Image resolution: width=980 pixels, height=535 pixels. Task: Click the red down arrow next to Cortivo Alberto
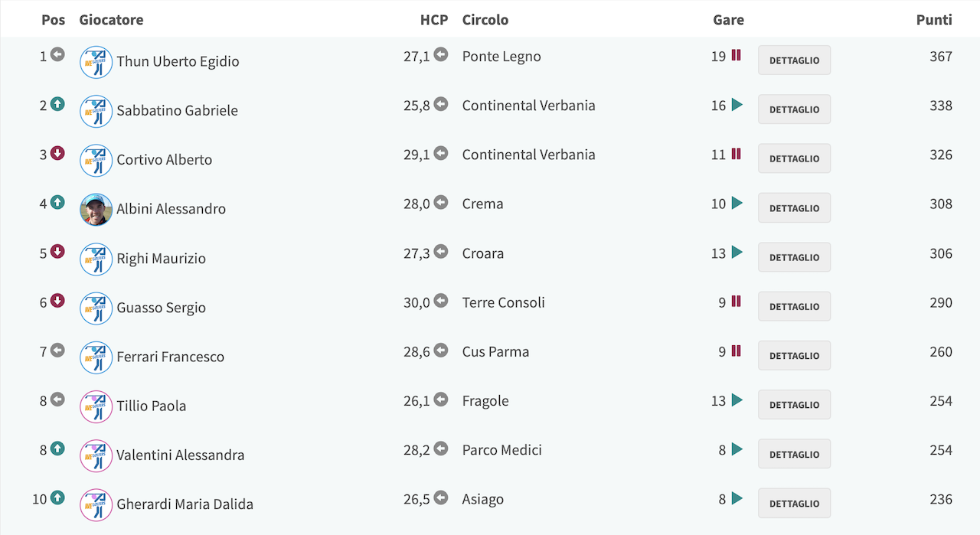[x=57, y=153]
